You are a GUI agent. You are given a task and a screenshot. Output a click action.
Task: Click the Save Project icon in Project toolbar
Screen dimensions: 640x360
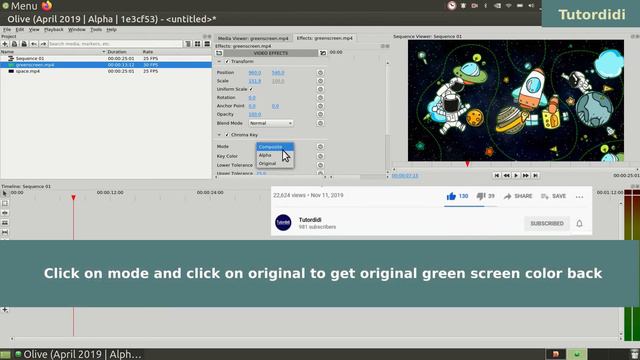(x=24, y=44)
